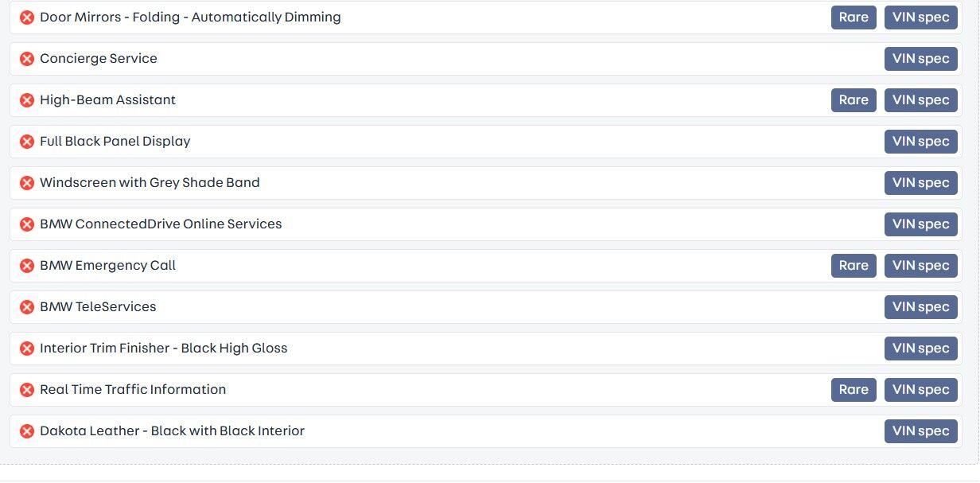980x483 pixels.
Task: Click red X icon beside Concierge Service
Action: 27,59
